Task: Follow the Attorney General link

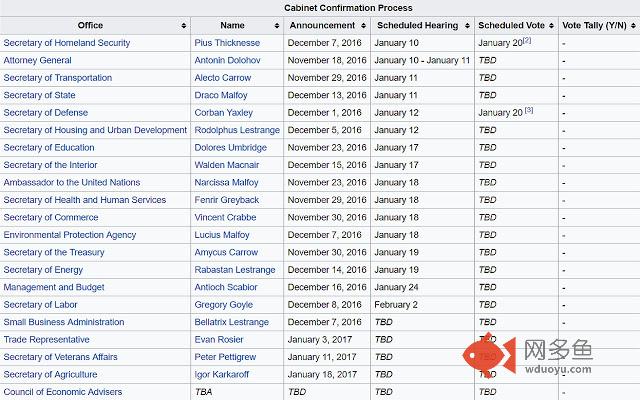Action: click(38, 60)
